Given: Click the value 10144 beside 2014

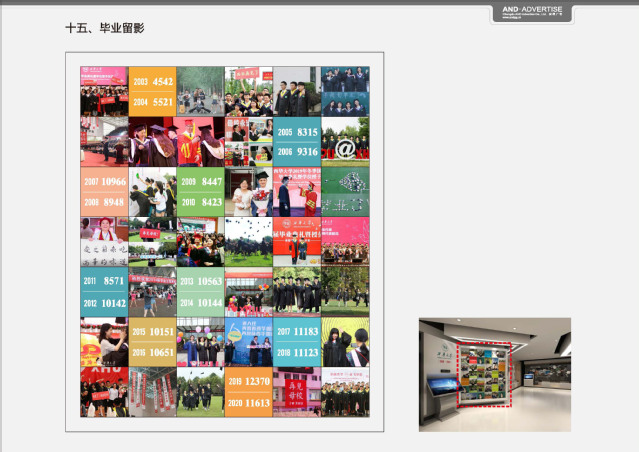Looking at the screenshot, I should click(210, 303).
